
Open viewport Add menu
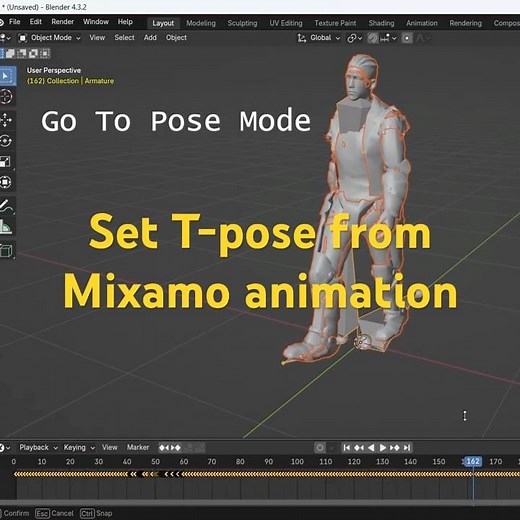tap(150, 38)
